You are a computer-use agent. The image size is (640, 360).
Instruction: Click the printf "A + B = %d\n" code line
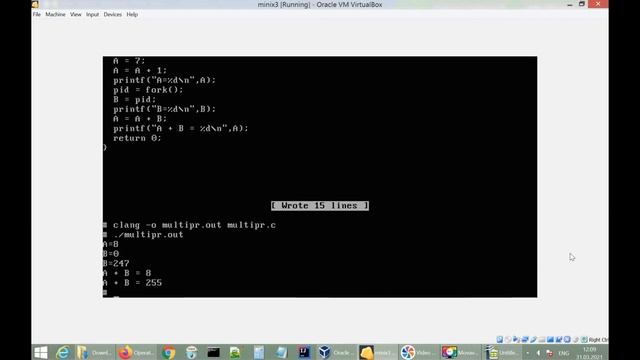tap(181, 129)
